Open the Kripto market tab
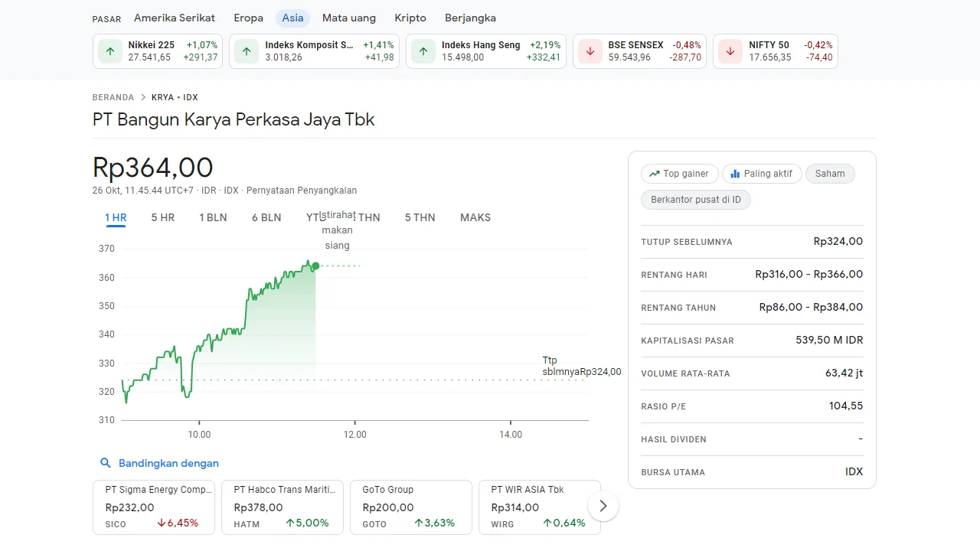Viewport: 980px width, 551px height. tap(410, 18)
